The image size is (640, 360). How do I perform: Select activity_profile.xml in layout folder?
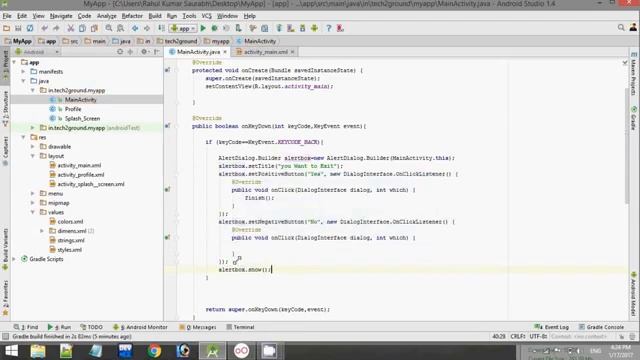coord(80,175)
